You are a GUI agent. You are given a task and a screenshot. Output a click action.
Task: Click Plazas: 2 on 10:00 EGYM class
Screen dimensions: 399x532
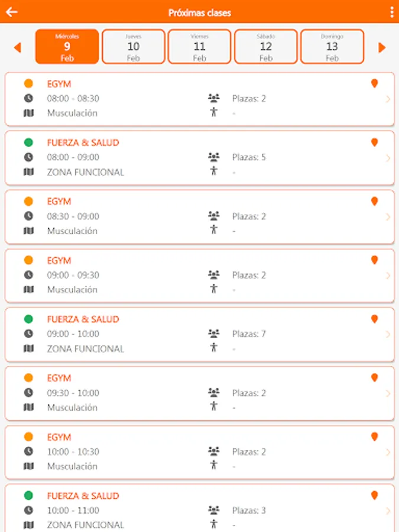click(x=249, y=452)
